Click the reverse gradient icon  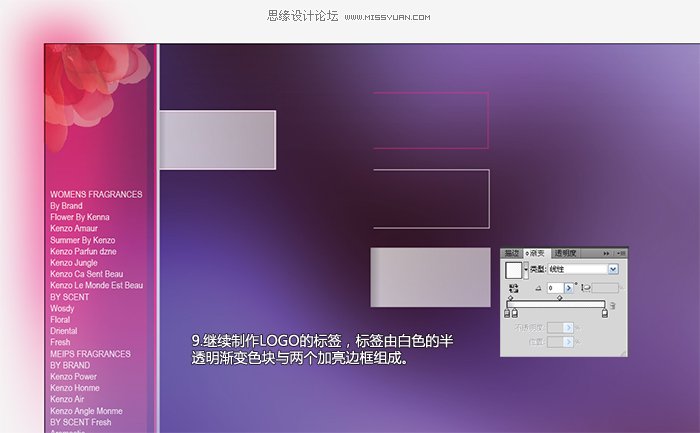pyautogui.click(x=513, y=288)
